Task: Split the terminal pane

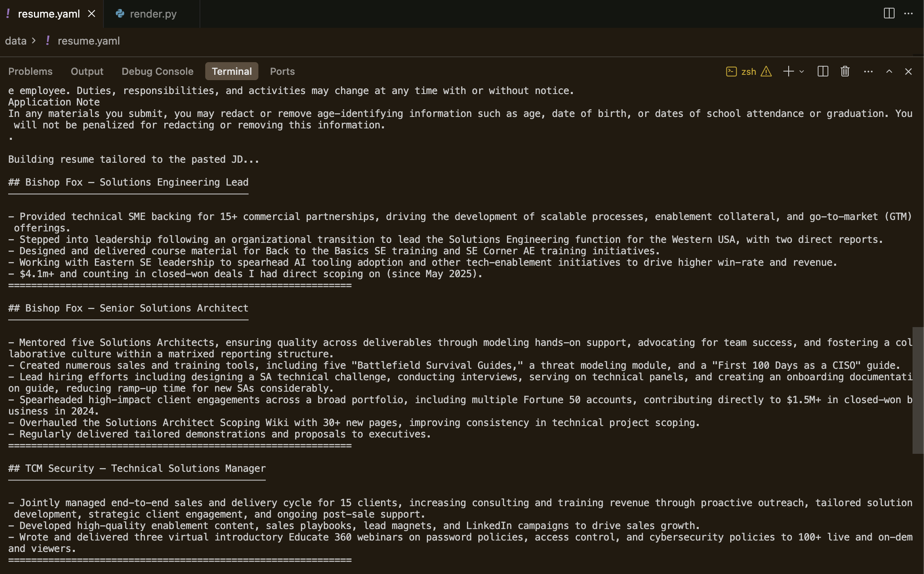Action: [x=823, y=72]
